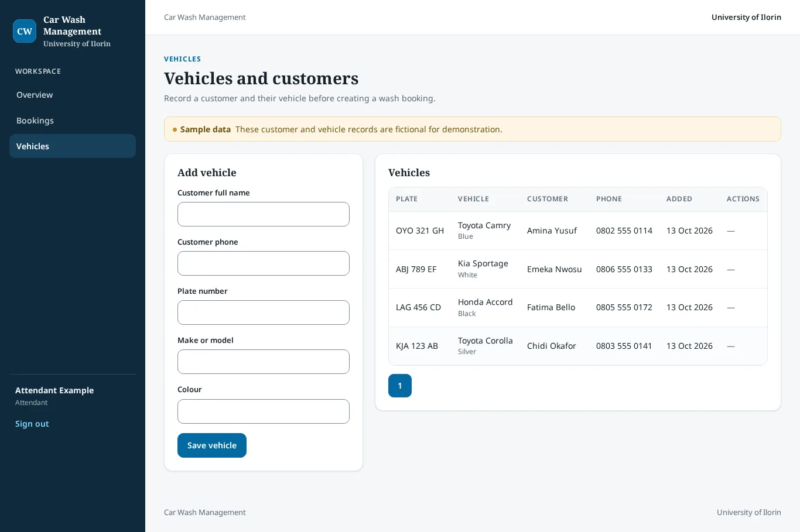Click into the Customer phone input

click(x=264, y=263)
